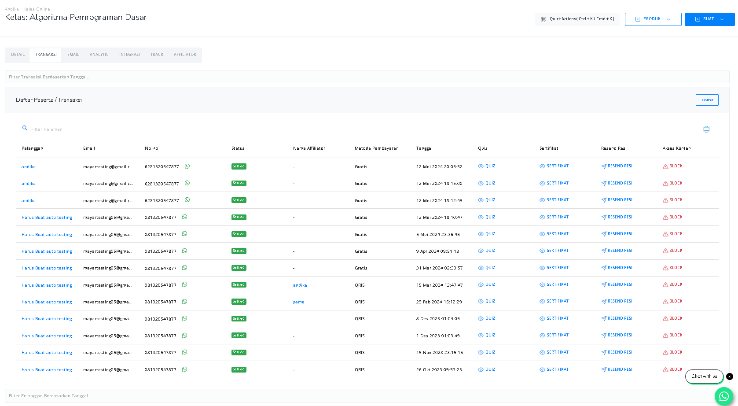
Task: Switch to the Detail tab
Action: click(17, 55)
